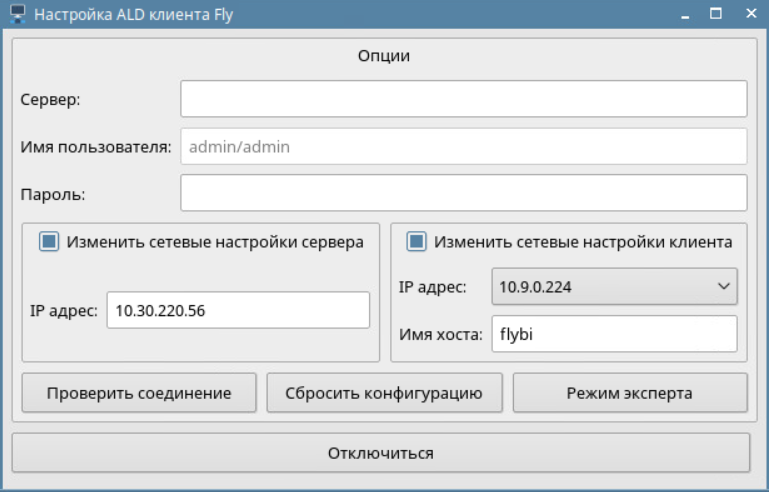Close the Настройка ALD клиента Fly window
The image size is (769, 492).
[x=748, y=15]
